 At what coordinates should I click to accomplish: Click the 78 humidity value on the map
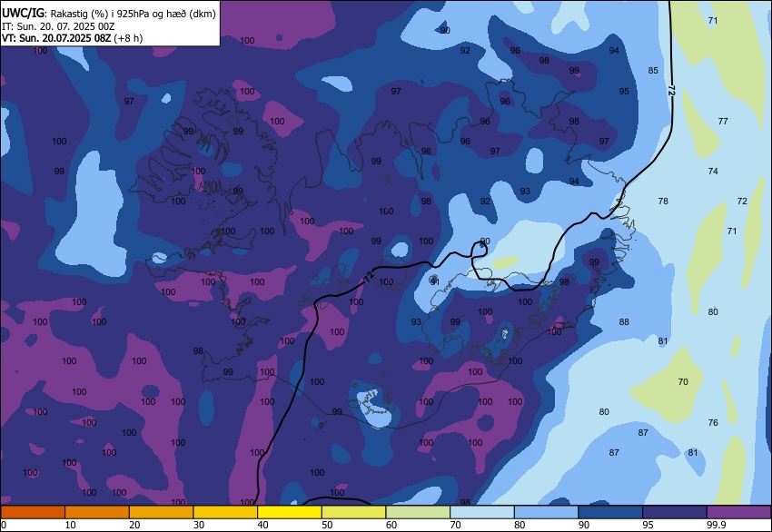(663, 201)
